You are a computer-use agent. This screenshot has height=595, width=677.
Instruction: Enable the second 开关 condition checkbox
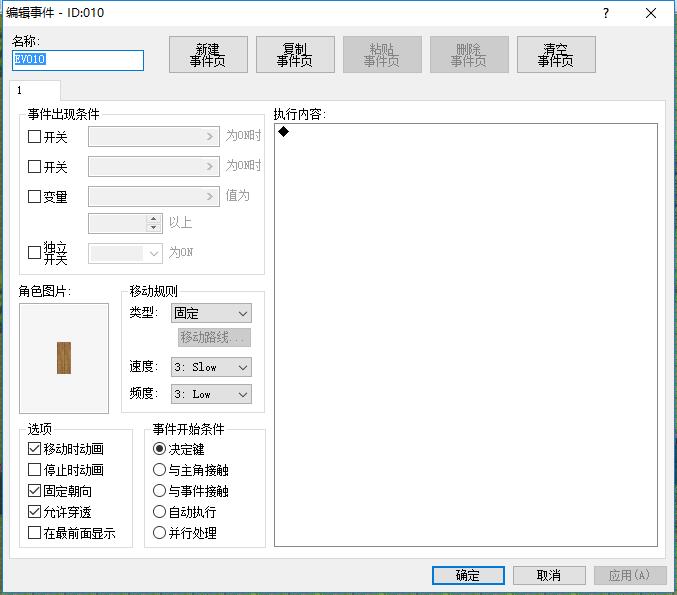click(x=34, y=167)
